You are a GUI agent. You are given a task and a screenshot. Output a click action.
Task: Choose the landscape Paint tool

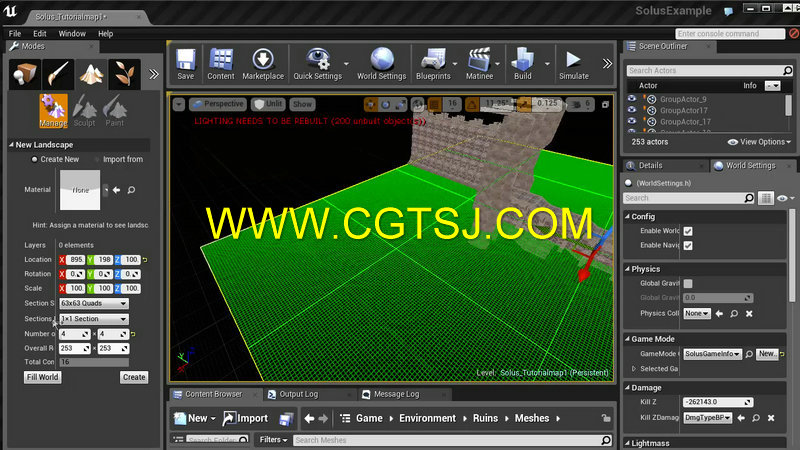tap(115, 111)
